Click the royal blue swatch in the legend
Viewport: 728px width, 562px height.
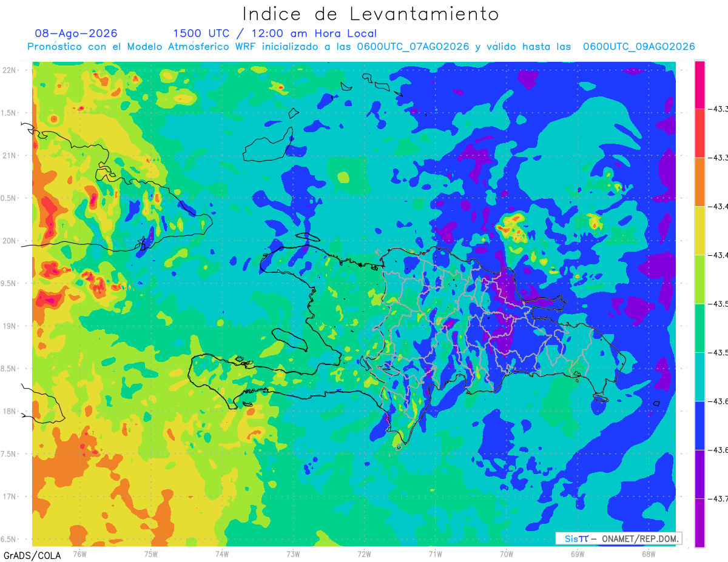click(699, 426)
